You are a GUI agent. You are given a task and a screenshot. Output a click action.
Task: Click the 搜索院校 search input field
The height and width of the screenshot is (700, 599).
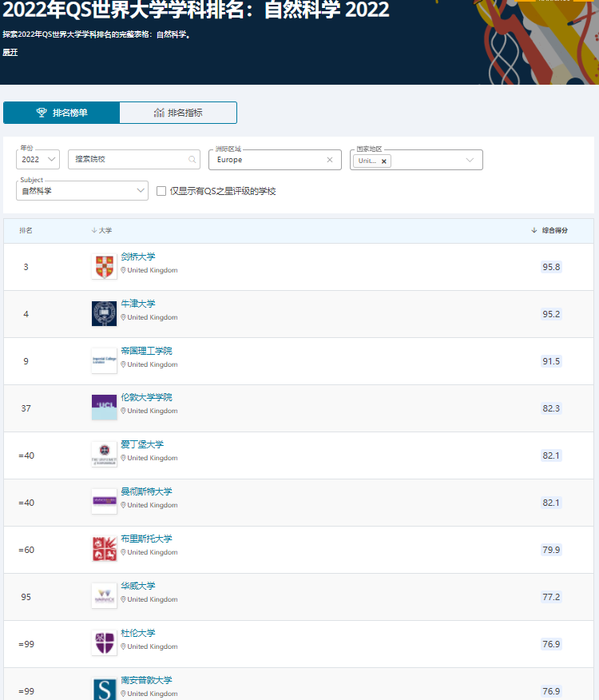[128, 160]
